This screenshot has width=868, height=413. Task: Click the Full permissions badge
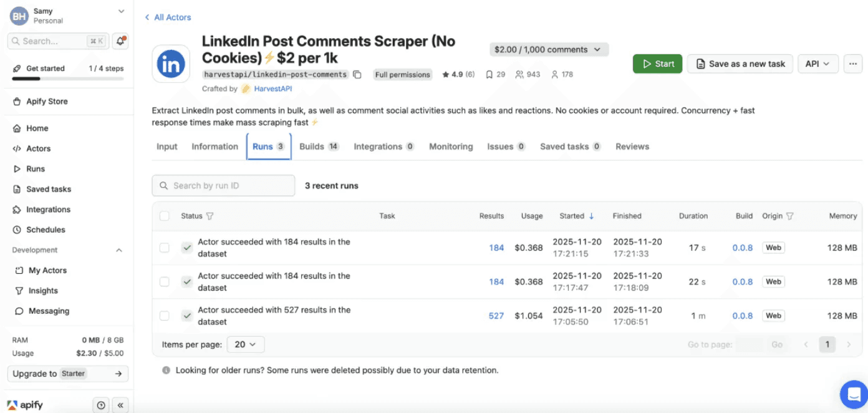click(402, 75)
